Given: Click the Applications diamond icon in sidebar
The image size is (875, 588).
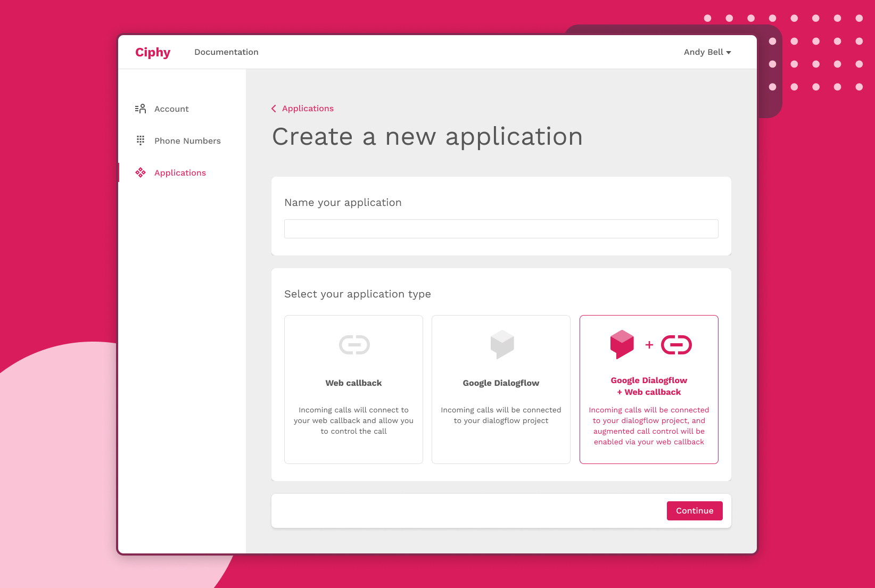Looking at the screenshot, I should tap(141, 172).
